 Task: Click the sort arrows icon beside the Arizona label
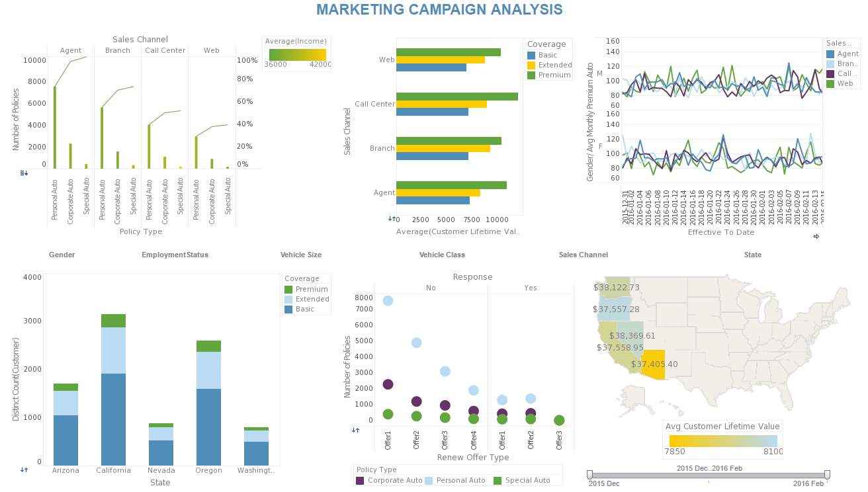pyautogui.click(x=24, y=470)
